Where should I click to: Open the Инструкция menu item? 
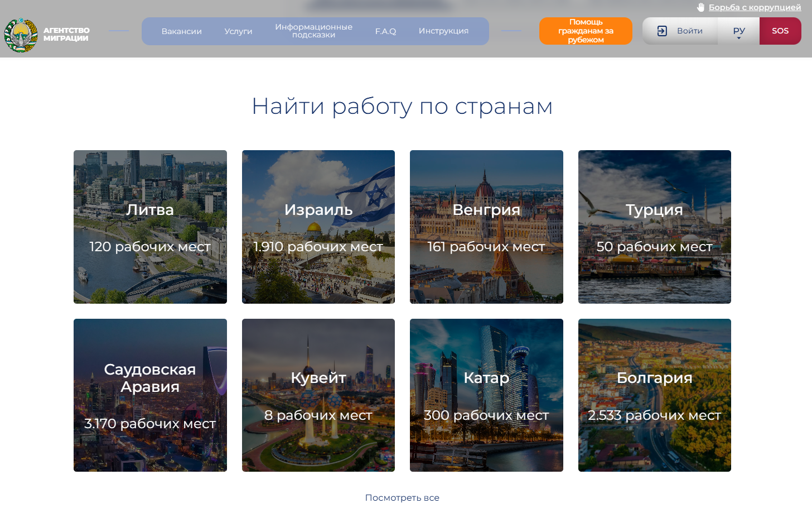(x=443, y=31)
